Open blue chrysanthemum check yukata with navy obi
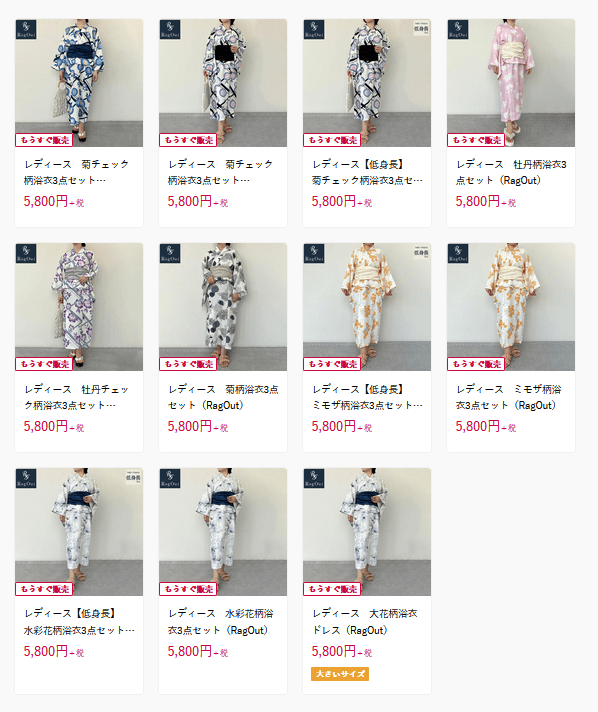Viewport: 598px width, 712px height. [x=79, y=83]
